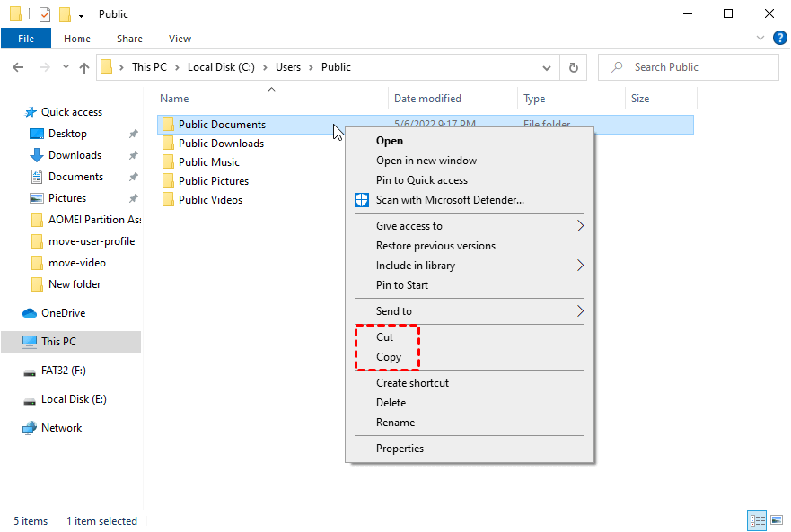Click the Back arrow navigation button

coord(17,67)
